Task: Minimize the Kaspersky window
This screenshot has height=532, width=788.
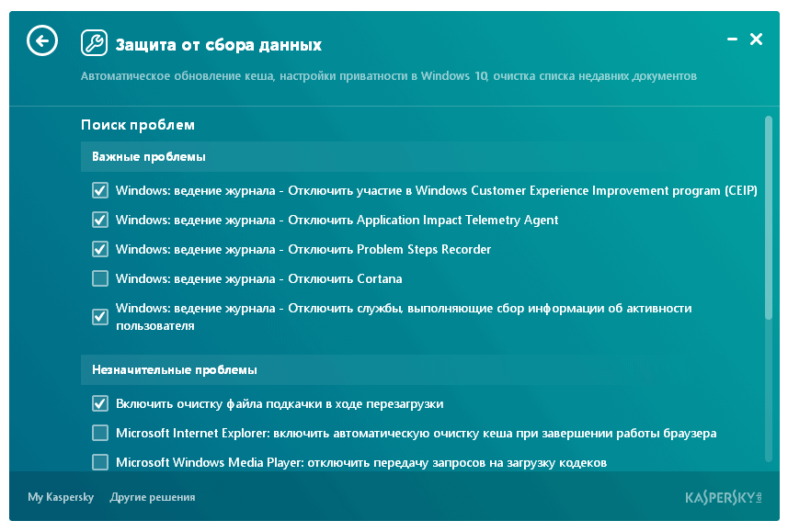Action: point(733,40)
